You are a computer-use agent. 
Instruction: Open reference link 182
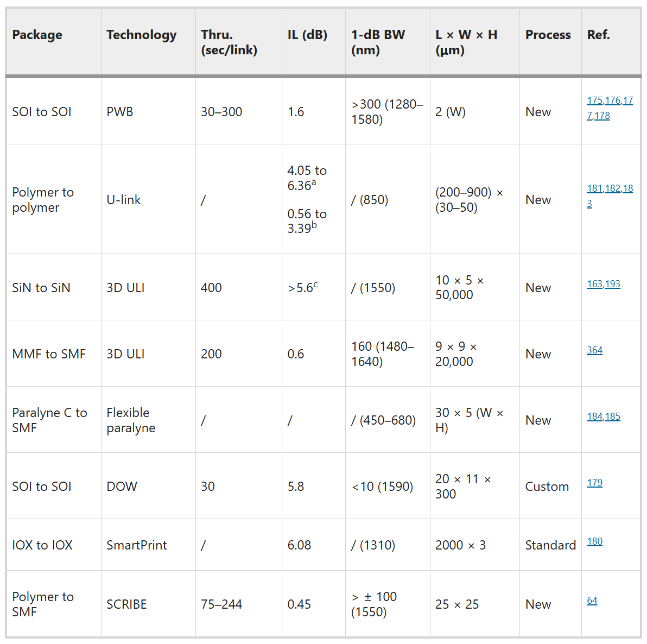click(x=612, y=188)
